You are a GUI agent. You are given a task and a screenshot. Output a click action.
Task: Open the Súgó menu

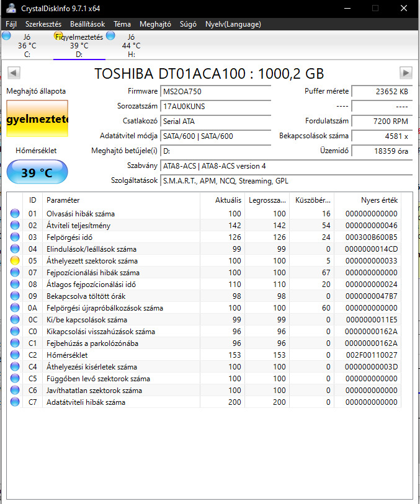188,24
